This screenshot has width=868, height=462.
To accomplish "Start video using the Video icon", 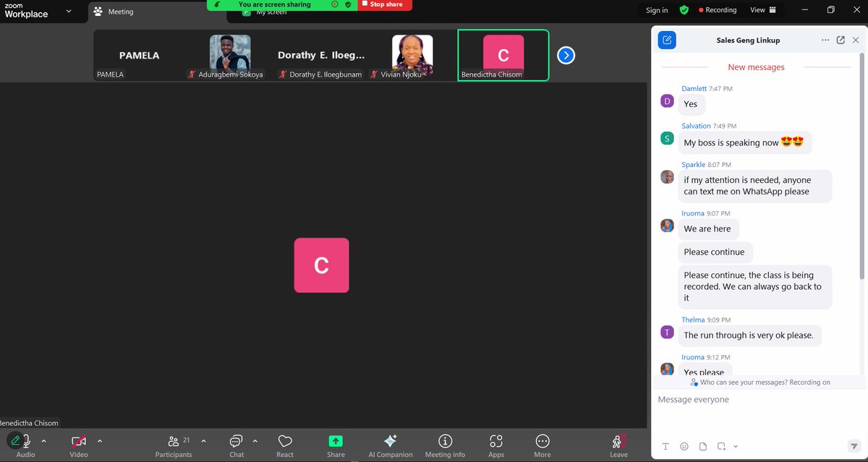I will click(78, 442).
